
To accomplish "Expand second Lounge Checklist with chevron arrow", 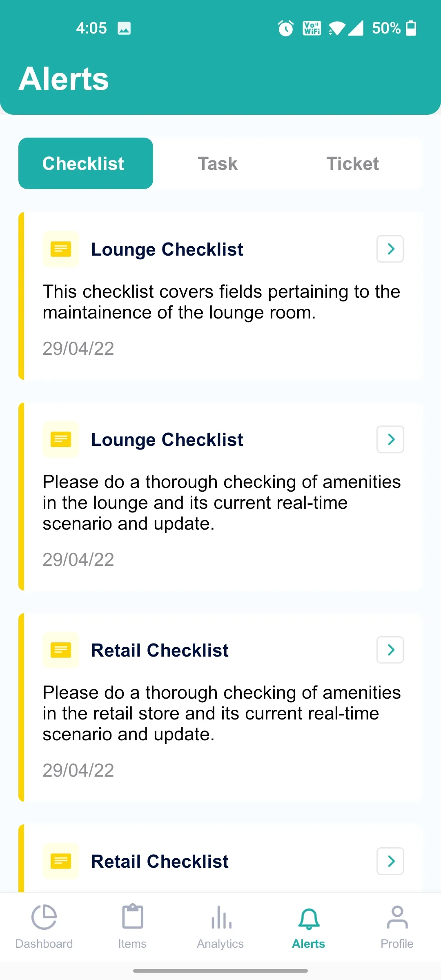I will tap(390, 439).
